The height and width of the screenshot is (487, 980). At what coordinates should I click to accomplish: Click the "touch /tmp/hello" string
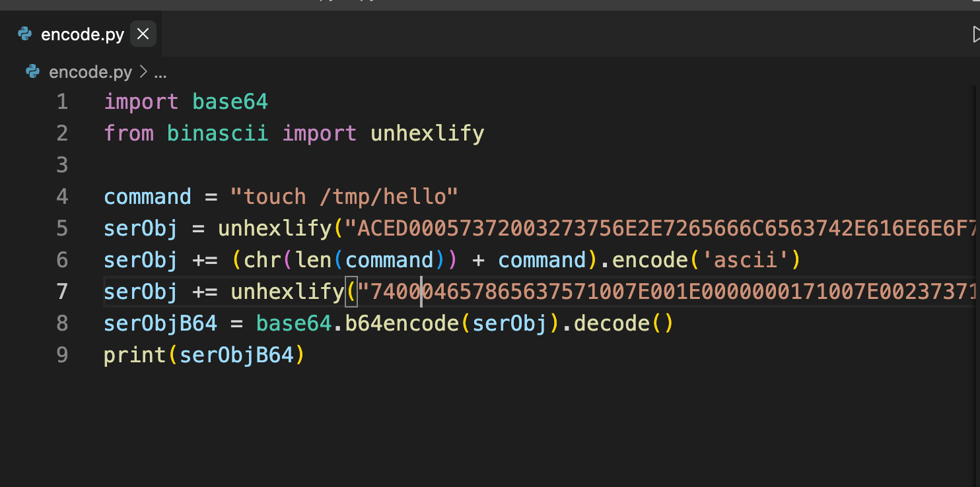tap(343, 197)
